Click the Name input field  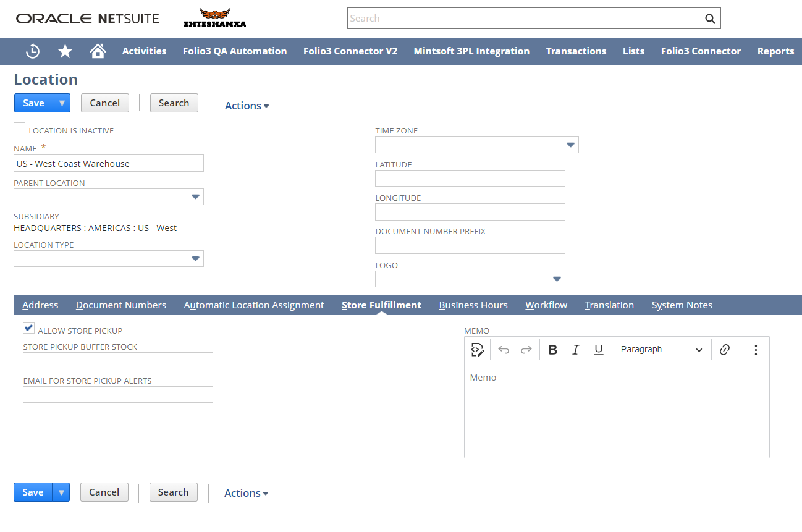[x=109, y=163]
